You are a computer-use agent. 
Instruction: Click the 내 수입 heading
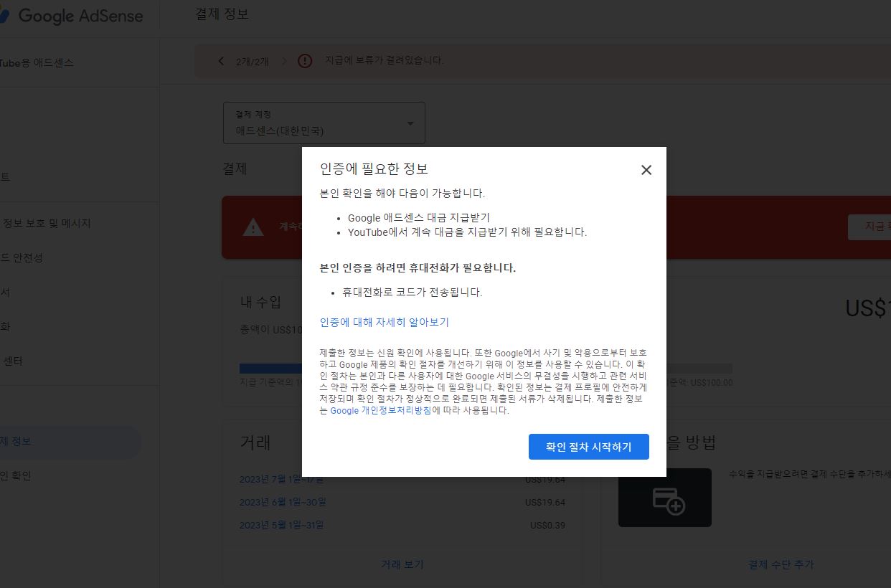pyautogui.click(x=260, y=302)
